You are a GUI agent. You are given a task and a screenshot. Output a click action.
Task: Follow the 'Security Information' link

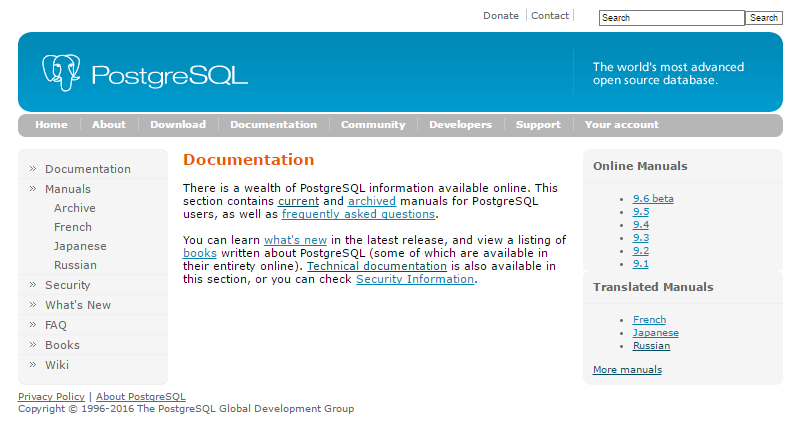(x=415, y=280)
